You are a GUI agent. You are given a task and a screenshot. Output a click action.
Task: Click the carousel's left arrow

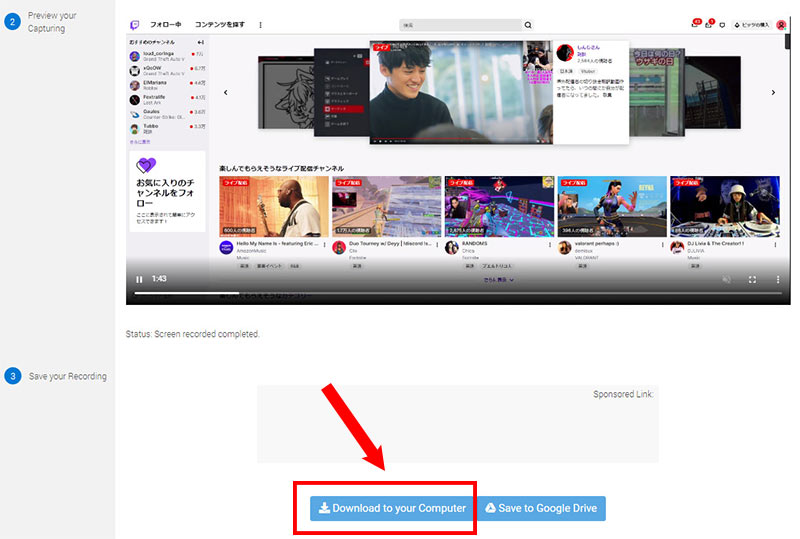[x=225, y=92]
